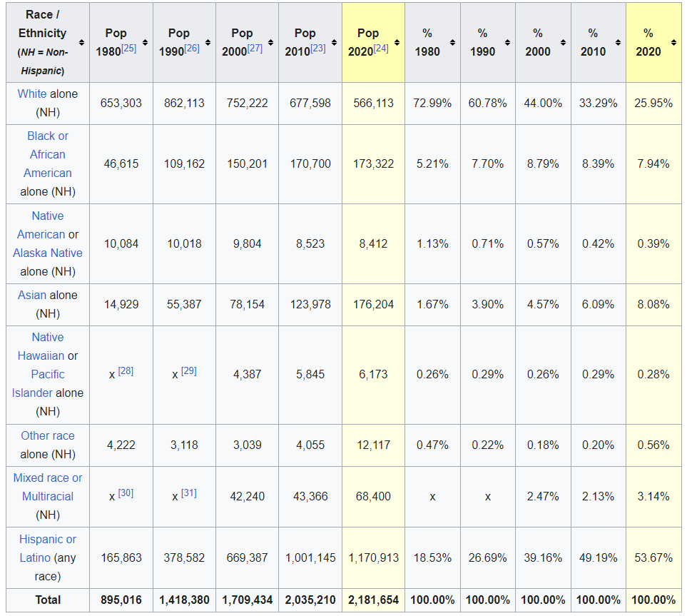Screen dimensions: 692x616
Task: Open the Native Hawaiian link
Action: pyautogui.click(x=41, y=347)
